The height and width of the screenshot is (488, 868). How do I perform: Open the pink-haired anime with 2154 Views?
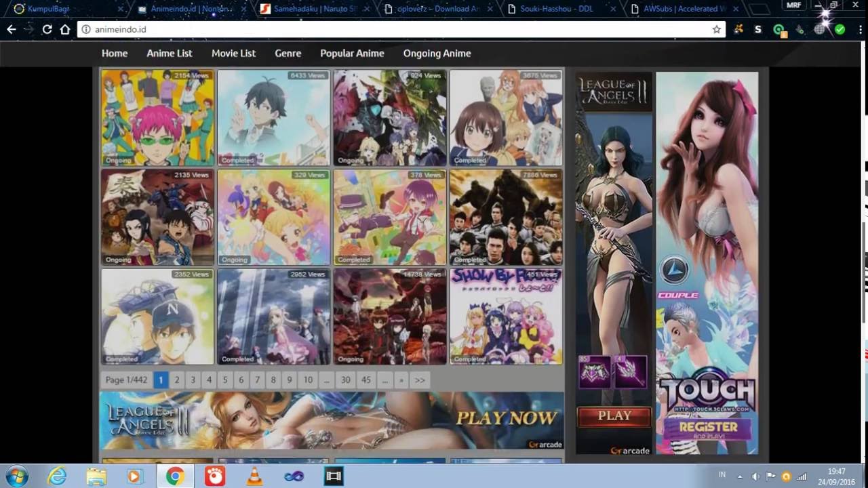click(x=157, y=118)
